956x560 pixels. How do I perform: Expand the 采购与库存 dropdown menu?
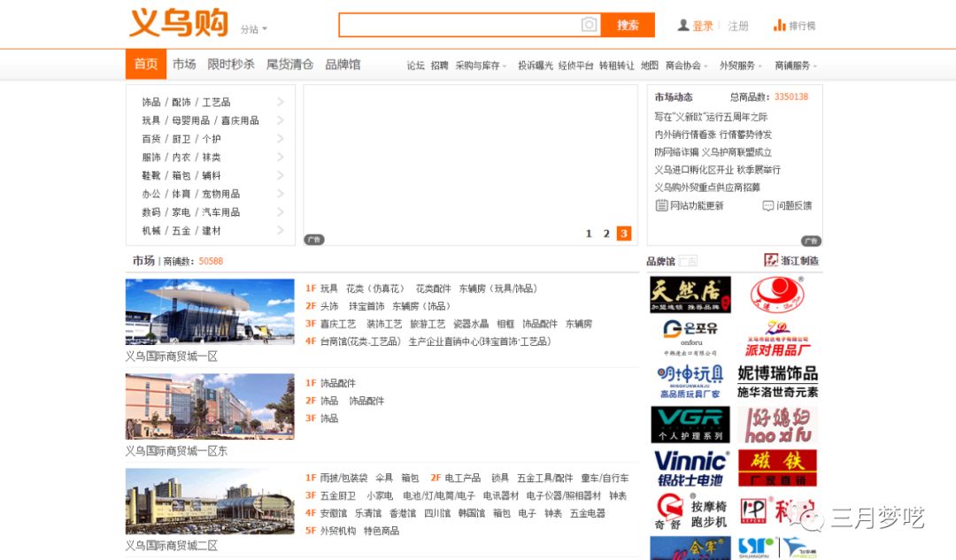click(x=481, y=65)
